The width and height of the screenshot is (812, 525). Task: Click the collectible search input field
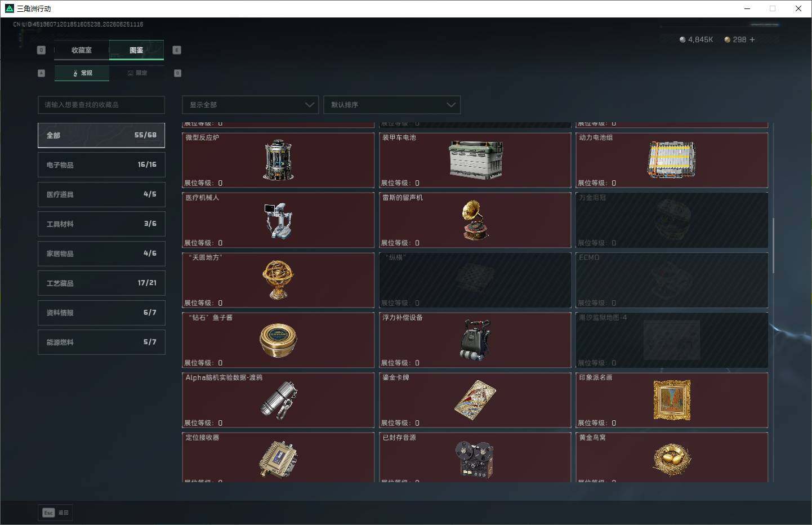coord(101,105)
